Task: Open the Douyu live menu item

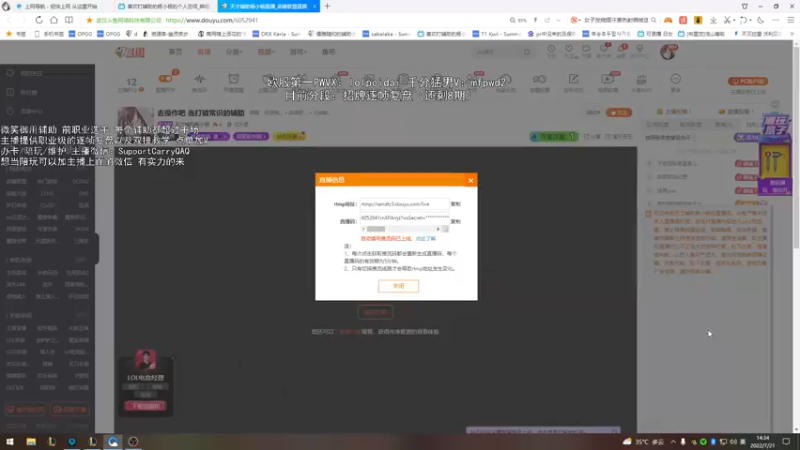Action: 204,52
